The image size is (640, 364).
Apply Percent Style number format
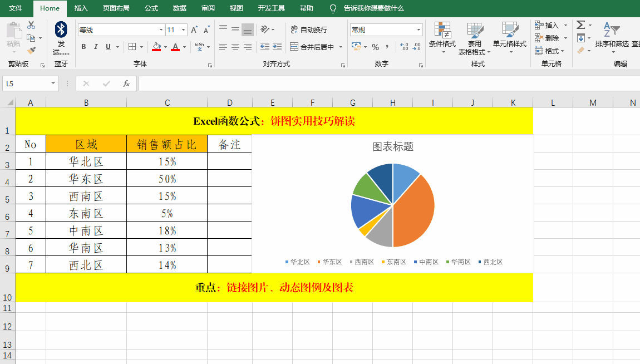375,47
